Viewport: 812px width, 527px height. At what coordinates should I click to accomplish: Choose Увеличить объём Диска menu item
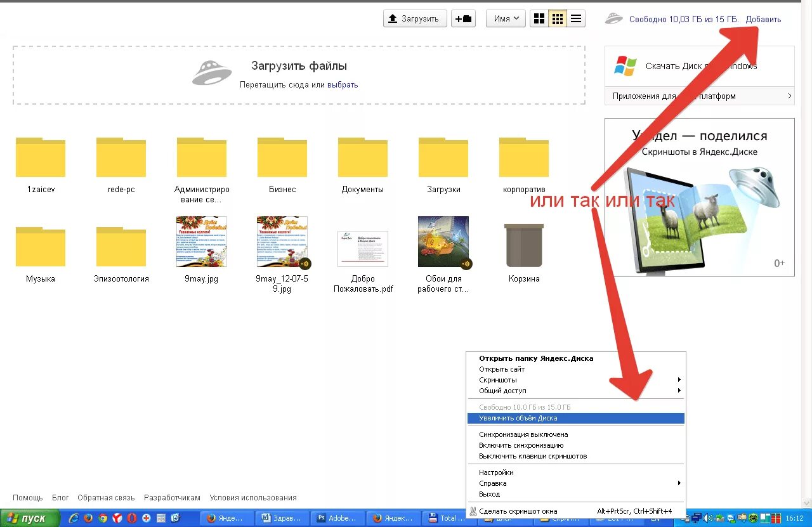point(575,418)
